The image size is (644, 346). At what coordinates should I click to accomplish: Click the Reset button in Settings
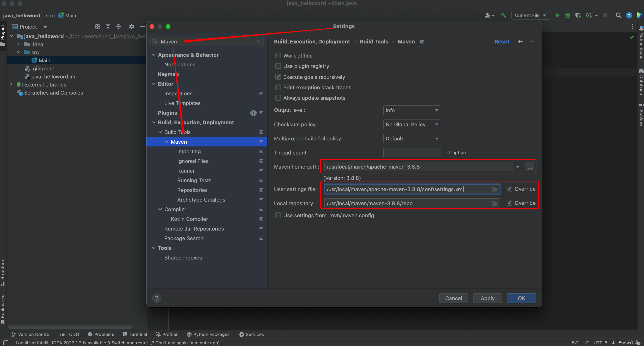point(502,41)
